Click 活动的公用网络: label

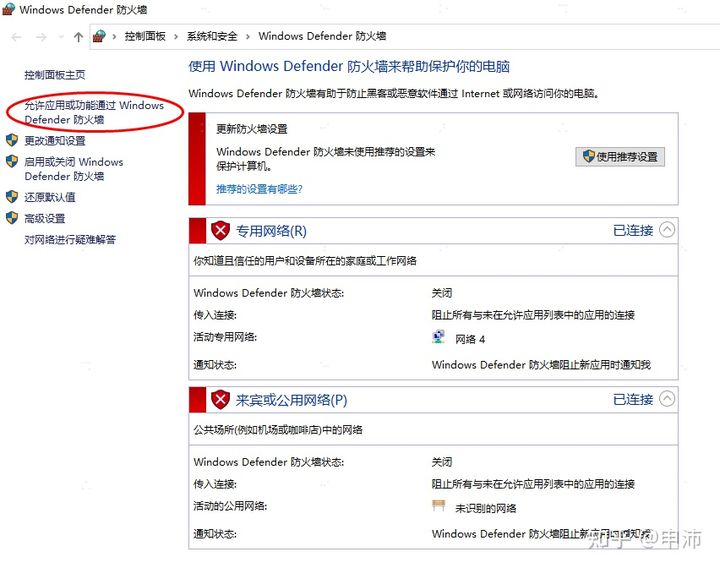coord(230,506)
